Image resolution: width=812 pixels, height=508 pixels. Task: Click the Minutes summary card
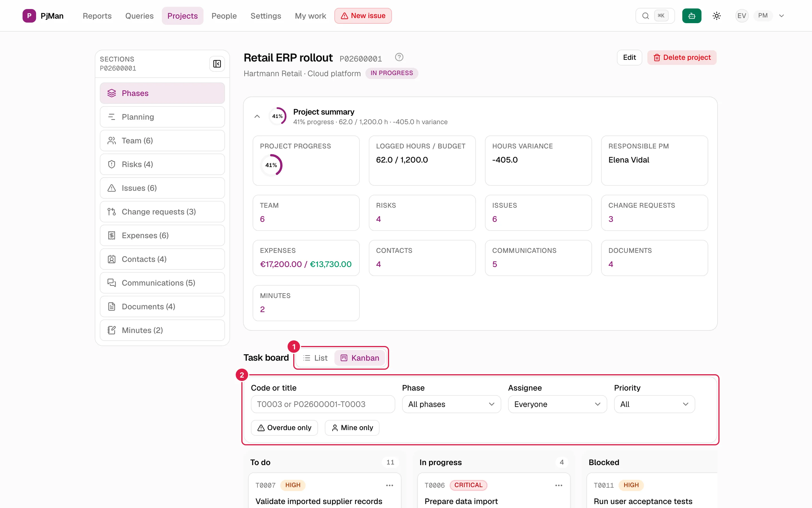(306, 303)
